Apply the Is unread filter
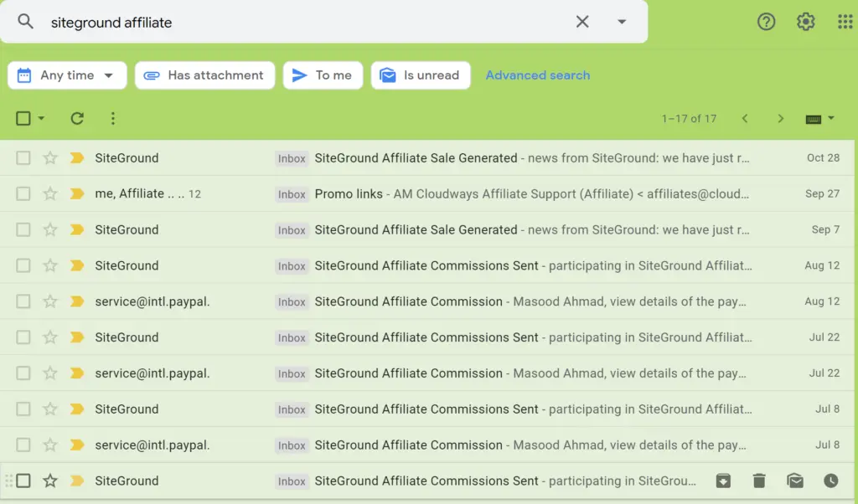The image size is (858, 504). (421, 75)
